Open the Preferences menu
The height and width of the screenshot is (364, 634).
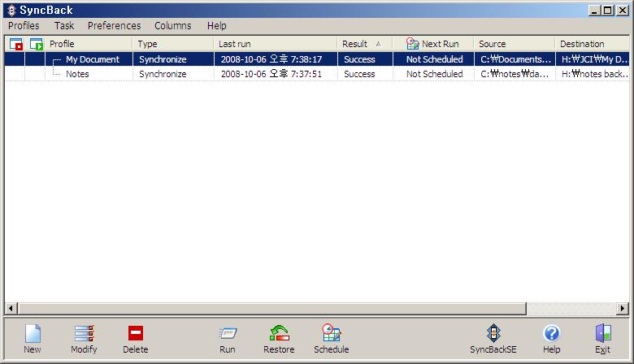point(114,25)
